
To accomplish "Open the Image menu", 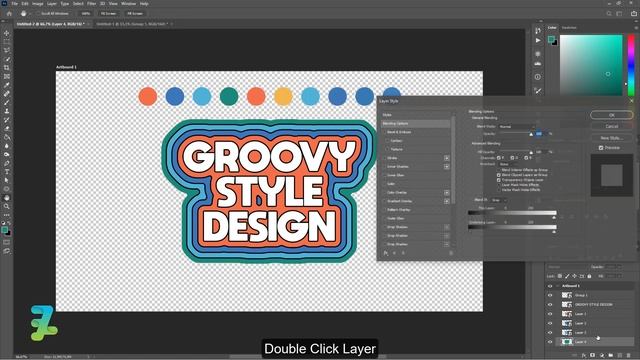I will pyautogui.click(x=38, y=4).
